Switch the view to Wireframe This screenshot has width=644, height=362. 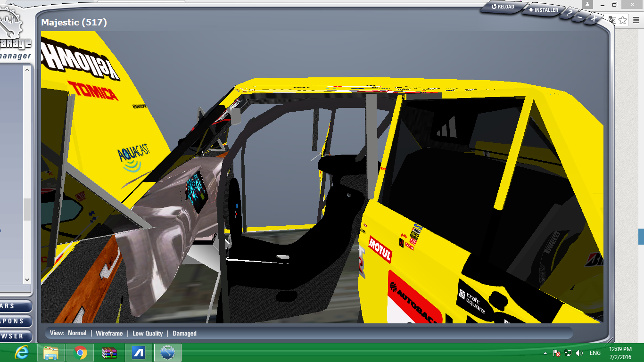coord(109,333)
